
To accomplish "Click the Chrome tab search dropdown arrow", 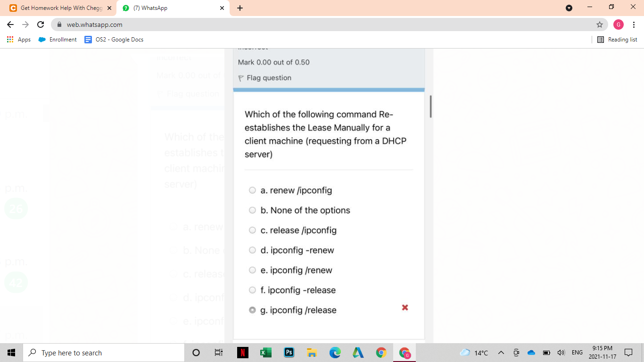I will coord(569,8).
